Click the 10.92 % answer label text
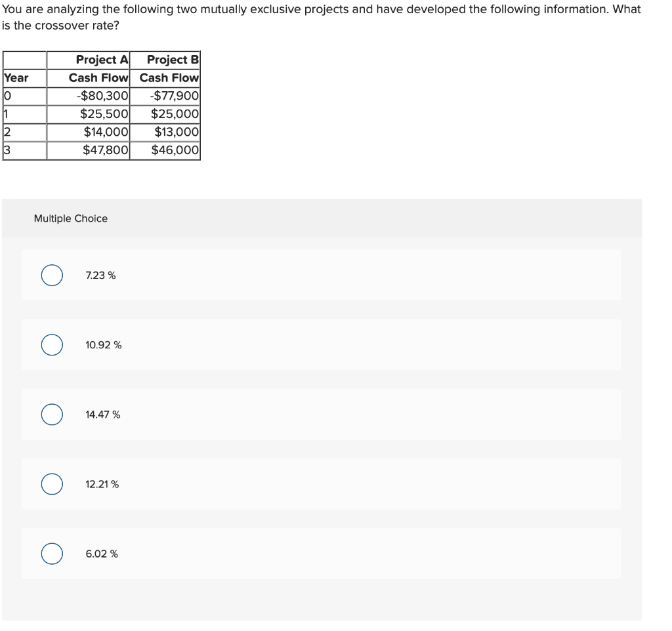The width and height of the screenshot is (672, 631). pos(102,345)
